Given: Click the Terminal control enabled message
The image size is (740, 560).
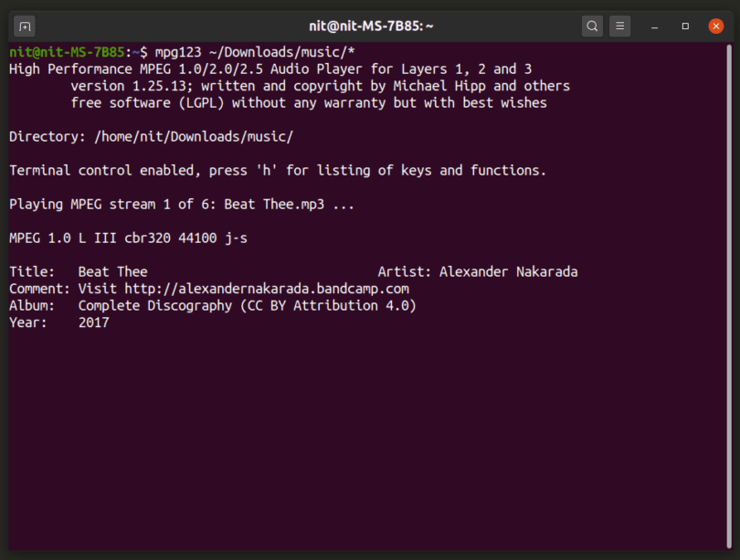Looking at the screenshot, I should pos(274,170).
